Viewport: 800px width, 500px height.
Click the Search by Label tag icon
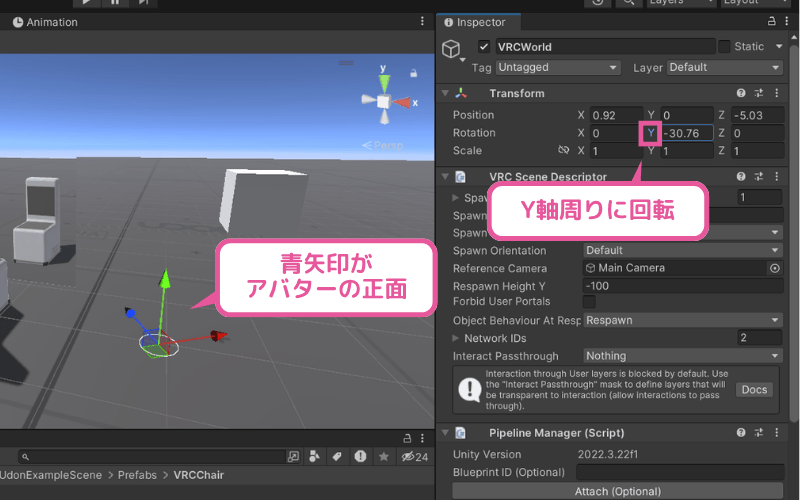tap(337, 456)
